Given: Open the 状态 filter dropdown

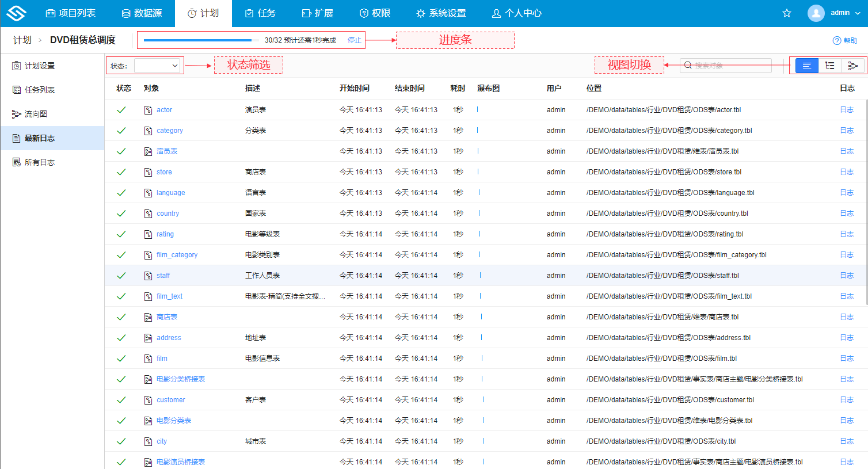Looking at the screenshot, I should tap(157, 66).
